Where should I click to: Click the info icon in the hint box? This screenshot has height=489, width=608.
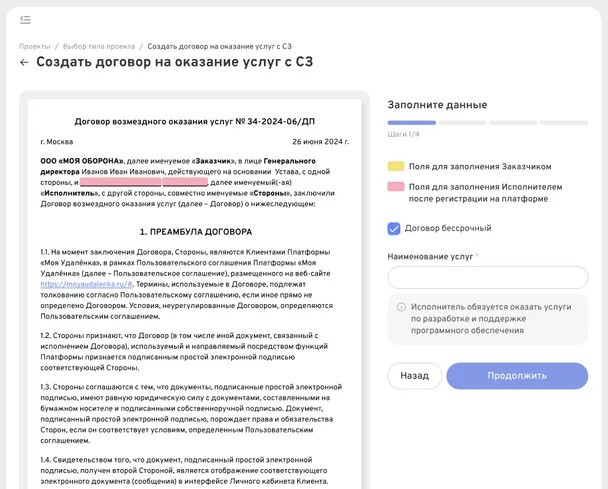click(401, 307)
